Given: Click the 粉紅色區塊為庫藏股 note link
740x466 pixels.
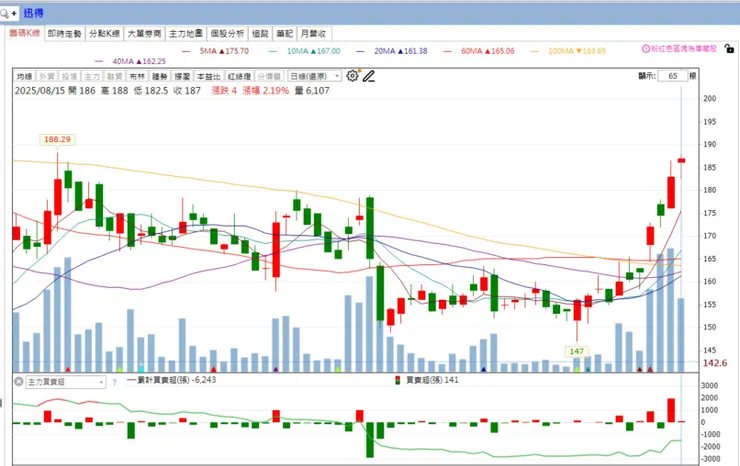Looking at the screenshot, I should pyautogui.click(x=684, y=49).
